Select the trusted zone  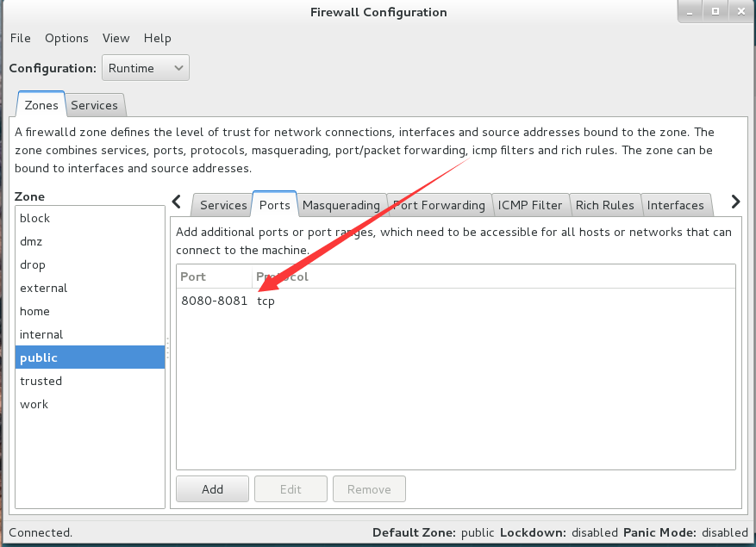point(90,381)
